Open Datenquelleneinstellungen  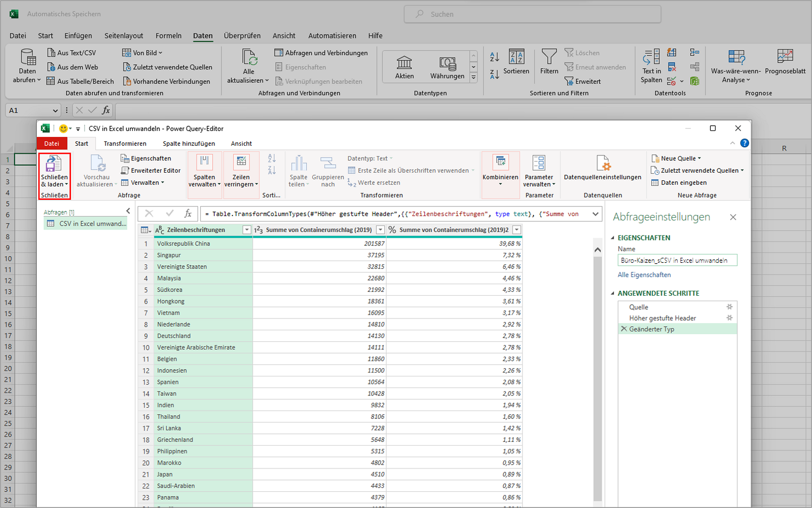click(x=603, y=169)
